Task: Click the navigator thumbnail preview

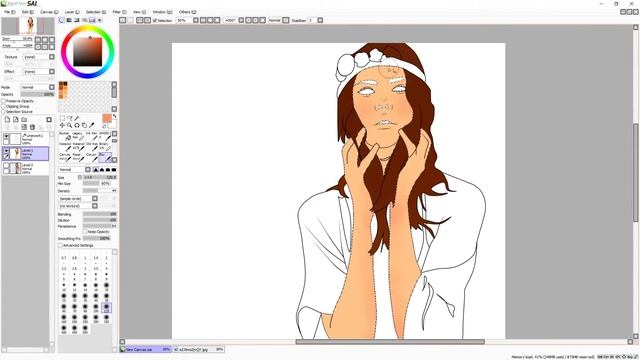Action: tap(28, 26)
